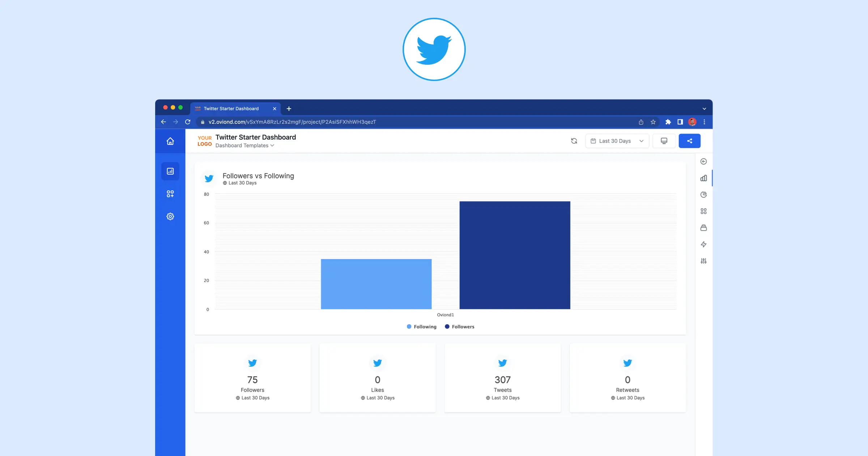Click the Twitter icon on Tweets card
The height and width of the screenshot is (456, 868).
coord(502,363)
